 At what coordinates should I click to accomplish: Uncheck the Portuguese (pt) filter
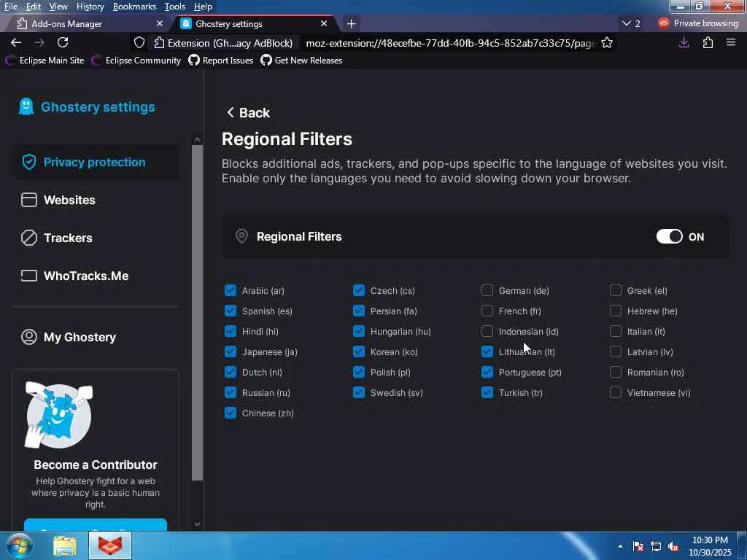487,373
